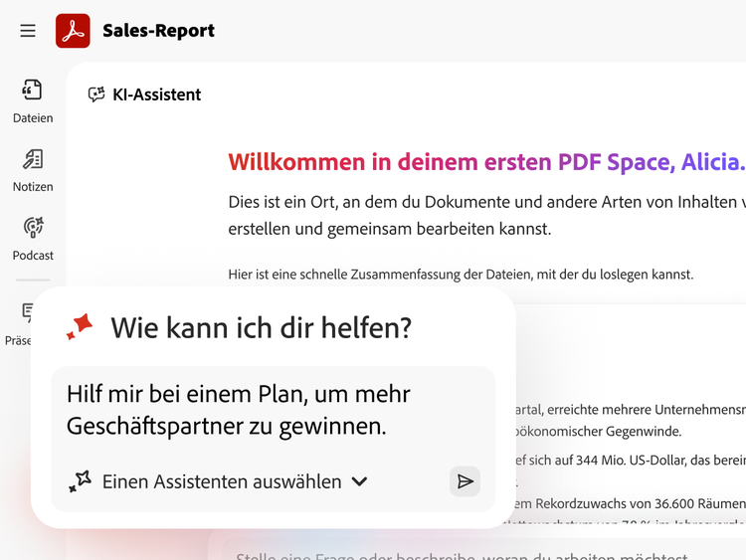Click the Adobe Acrobat logo

[x=73, y=31]
